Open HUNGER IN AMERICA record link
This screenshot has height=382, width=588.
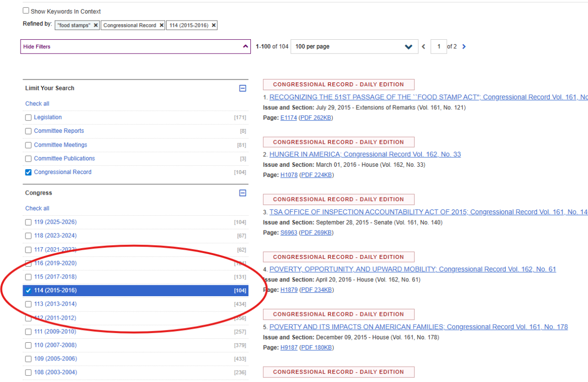click(x=365, y=154)
